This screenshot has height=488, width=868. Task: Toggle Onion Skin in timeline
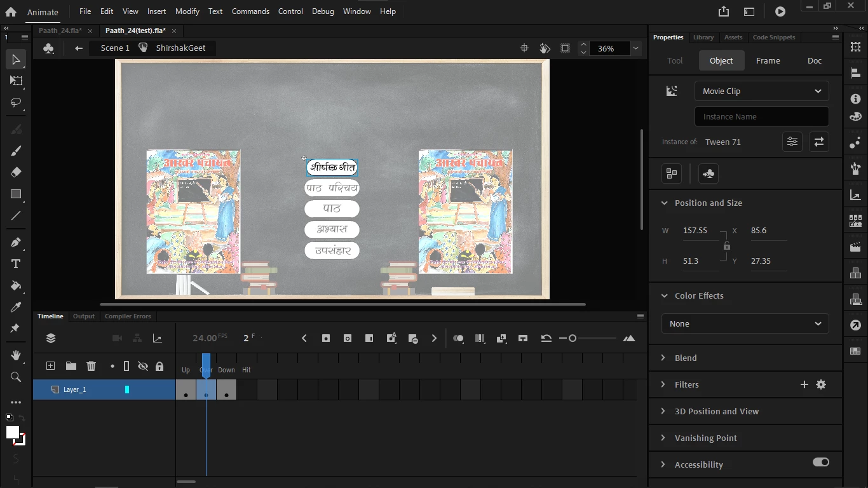coord(458,339)
